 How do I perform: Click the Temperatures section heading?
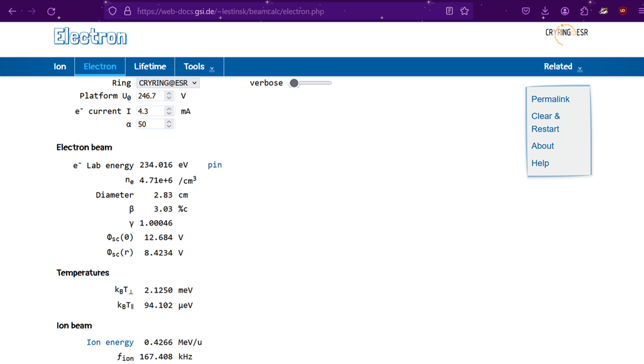pyautogui.click(x=83, y=273)
